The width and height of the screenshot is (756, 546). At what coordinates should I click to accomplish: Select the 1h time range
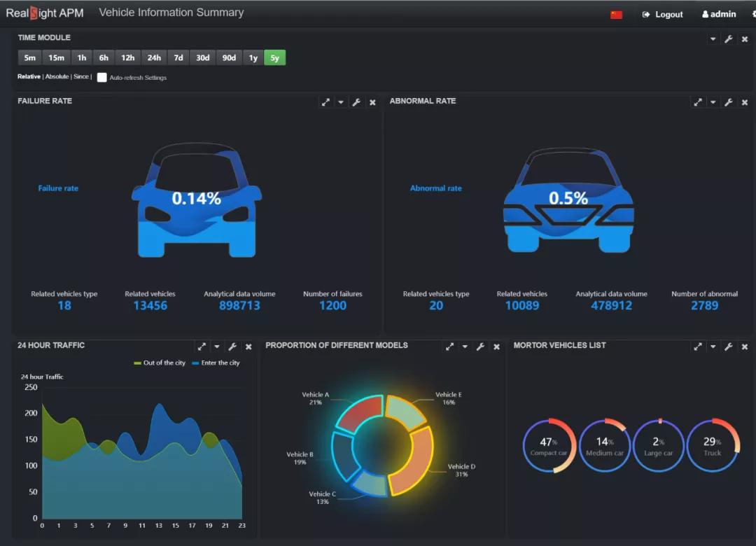[82, 57]
